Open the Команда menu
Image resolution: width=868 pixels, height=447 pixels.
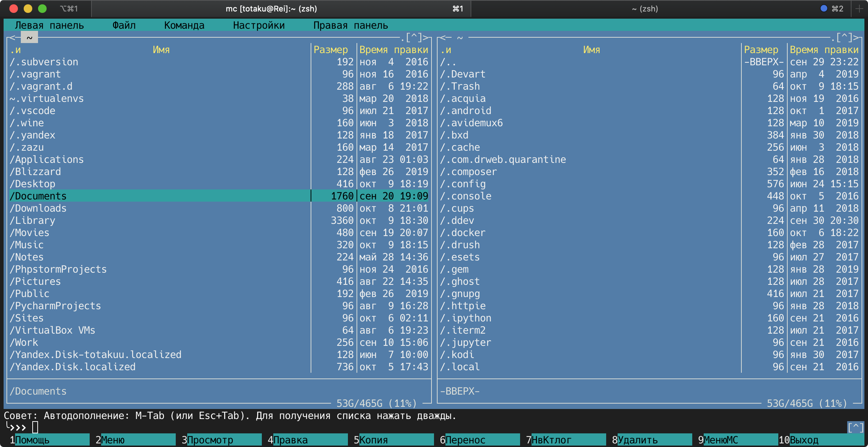184,25
